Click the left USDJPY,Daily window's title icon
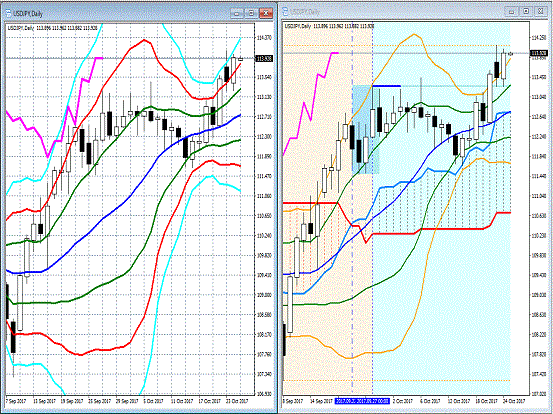Viewport: 553px width, 414px height. point(8,13)
